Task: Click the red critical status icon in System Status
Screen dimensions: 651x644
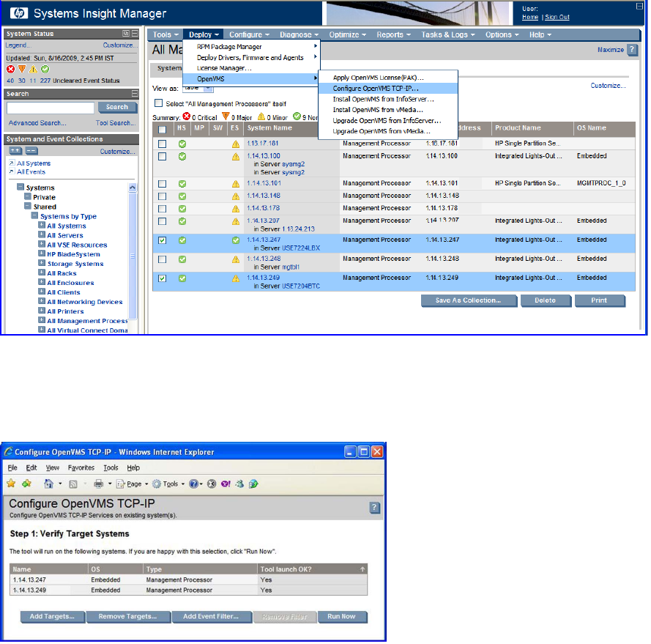Action: (x=11, y=69)
